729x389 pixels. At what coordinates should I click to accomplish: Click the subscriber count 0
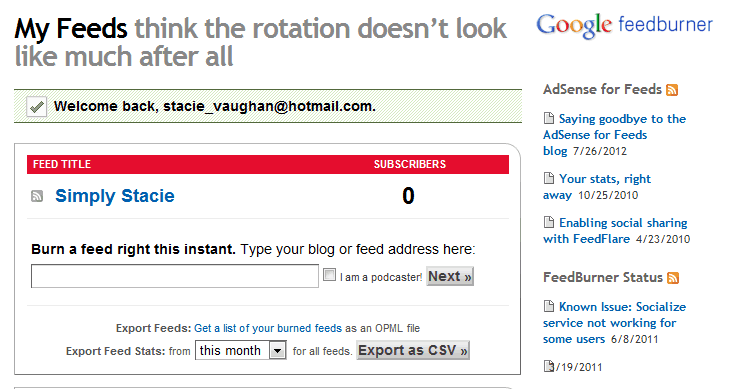(x=408, y=196)
